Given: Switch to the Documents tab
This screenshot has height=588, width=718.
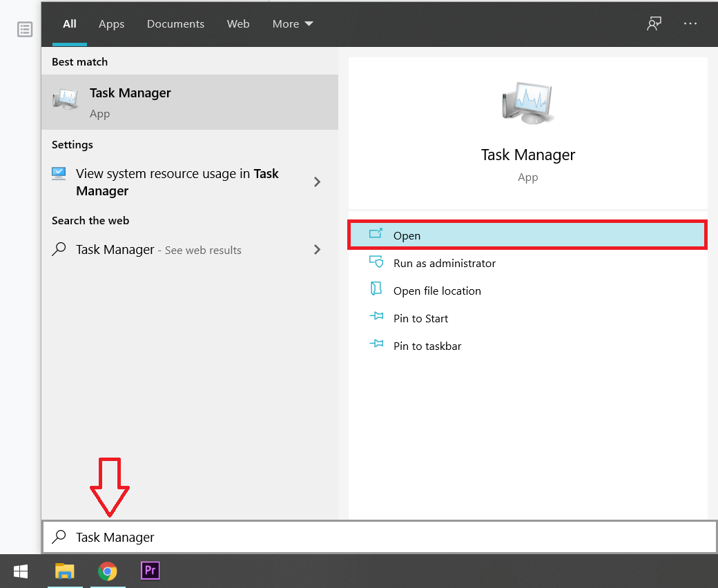Looking at the screenshot, I should click(x=175, y=23).
